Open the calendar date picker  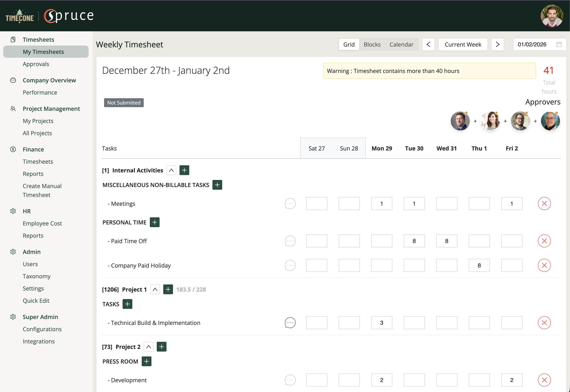(x=559, y=44)
